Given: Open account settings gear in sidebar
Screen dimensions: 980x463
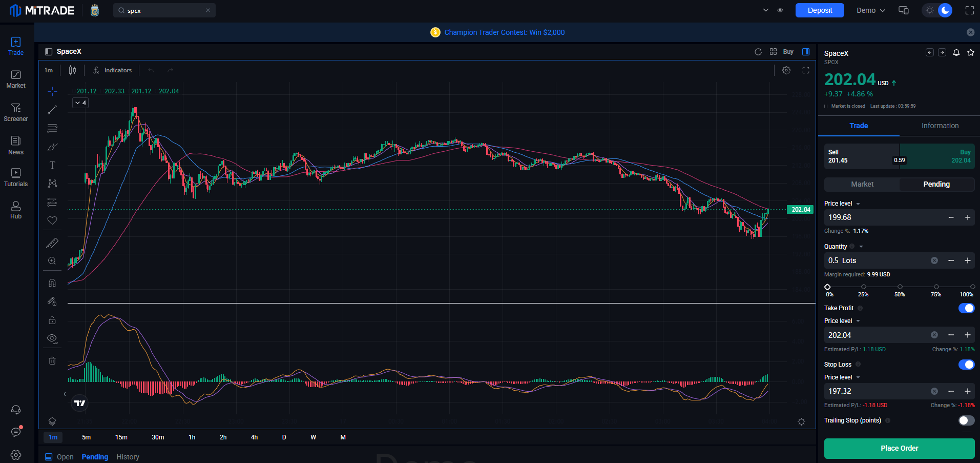Looking at the screenshot, I should [16, 455].
